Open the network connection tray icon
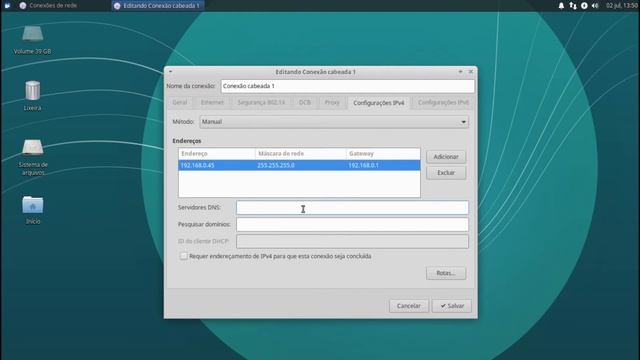Viewport: 640px width, 360px height. (573, 6)
